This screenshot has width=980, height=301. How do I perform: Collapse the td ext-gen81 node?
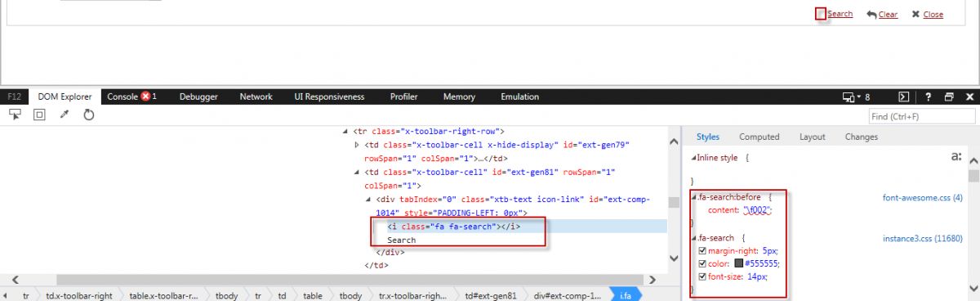click(357, 173)
